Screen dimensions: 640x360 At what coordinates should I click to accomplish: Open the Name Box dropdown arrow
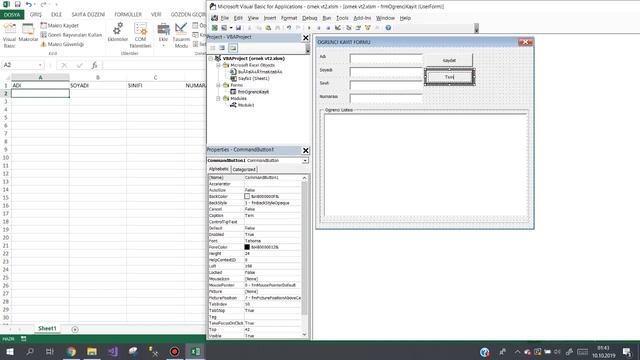click(x=40, y=65)
